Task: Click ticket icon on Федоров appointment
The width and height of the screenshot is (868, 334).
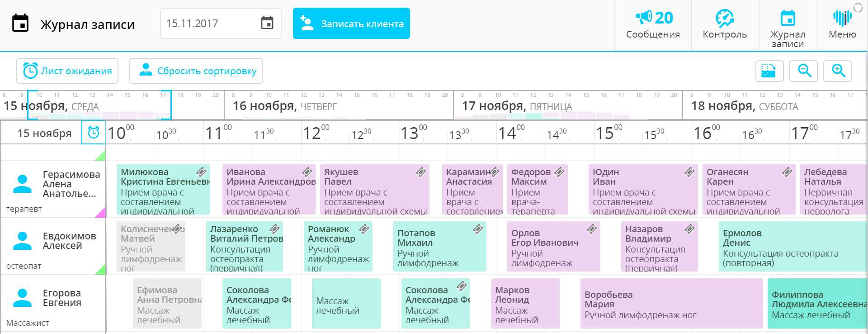Action: [559, 172]
